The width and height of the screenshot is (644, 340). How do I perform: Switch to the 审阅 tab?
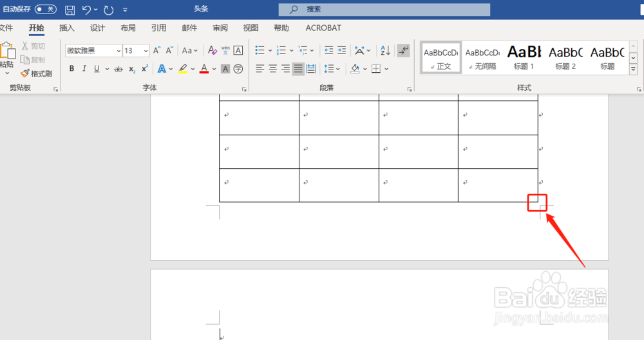tap(220, 28)
